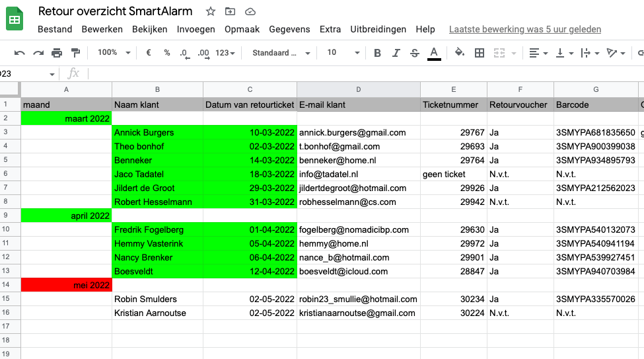The height and width of the screenshot is (359, 644).
Task: Click into the formula bar
Action: click(x=365, y=74)
